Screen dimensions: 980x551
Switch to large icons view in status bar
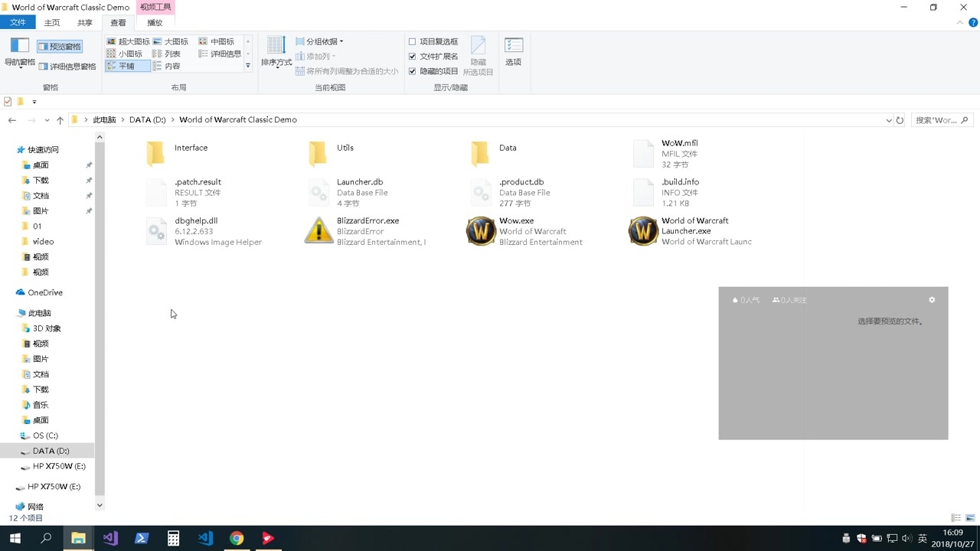(x=970, y=518)
